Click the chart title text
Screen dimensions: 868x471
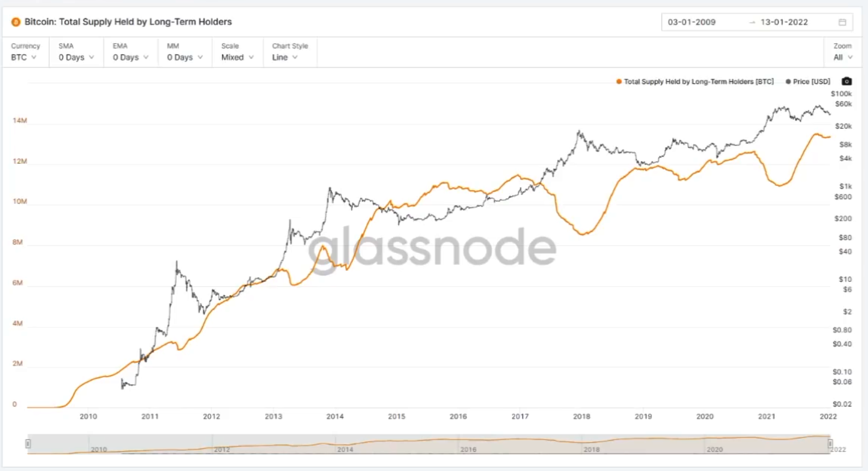coord(128,22)
